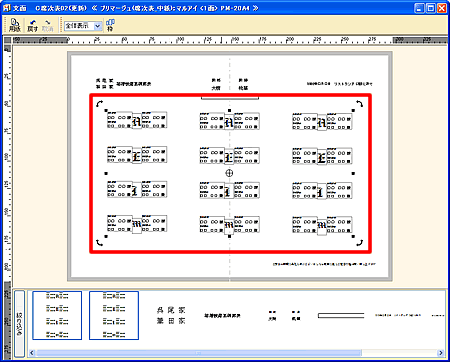Viewport: 450px width, 362px height.
Task: Click the bottom-right rotation handle of selection
Action: pos(360,243)
